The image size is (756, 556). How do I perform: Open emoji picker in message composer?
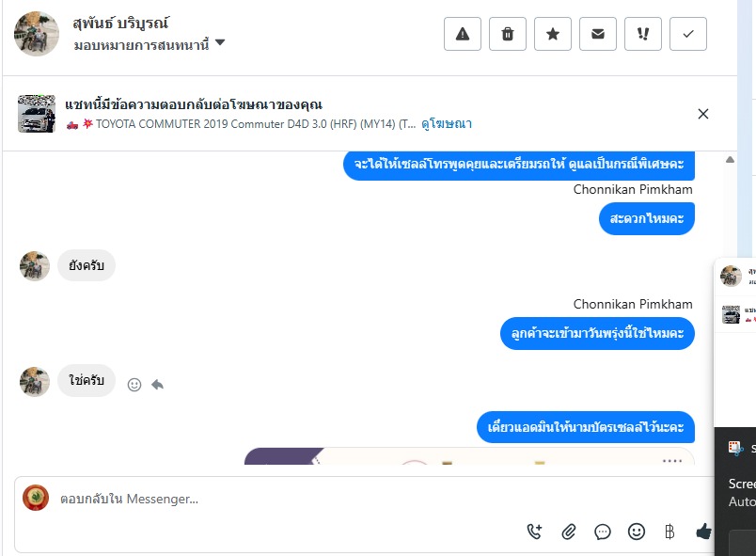click(x=636, y=532)
